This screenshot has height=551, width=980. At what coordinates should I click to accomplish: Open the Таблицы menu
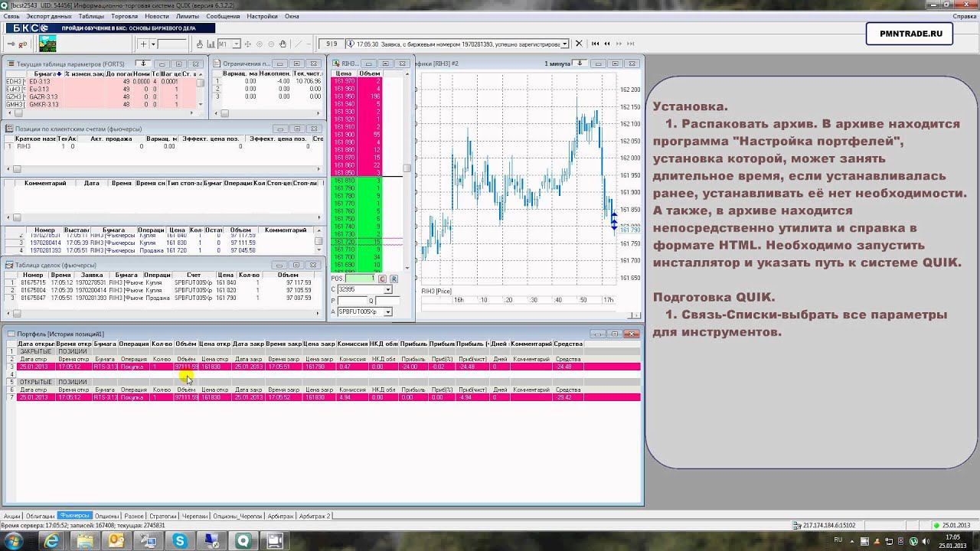point(91,16)
